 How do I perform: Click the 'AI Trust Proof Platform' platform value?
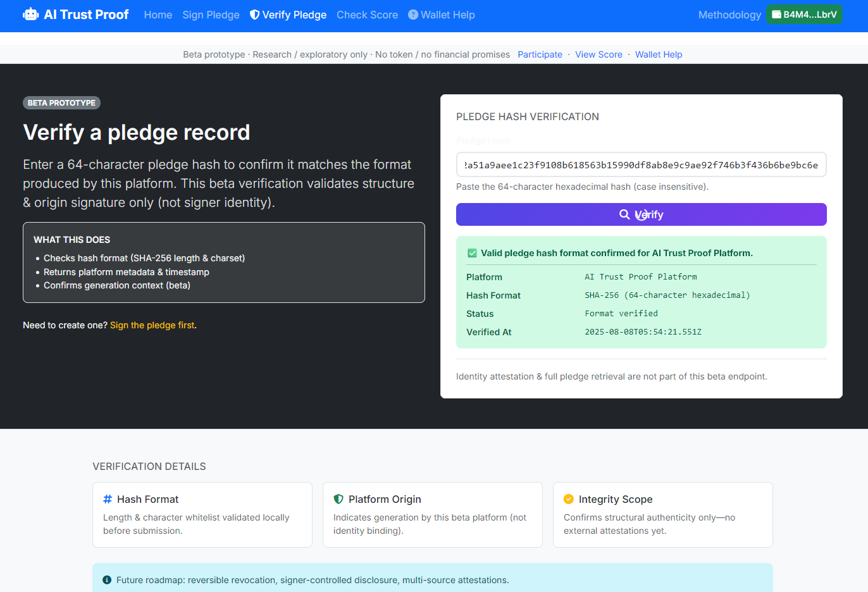(641, 277)
